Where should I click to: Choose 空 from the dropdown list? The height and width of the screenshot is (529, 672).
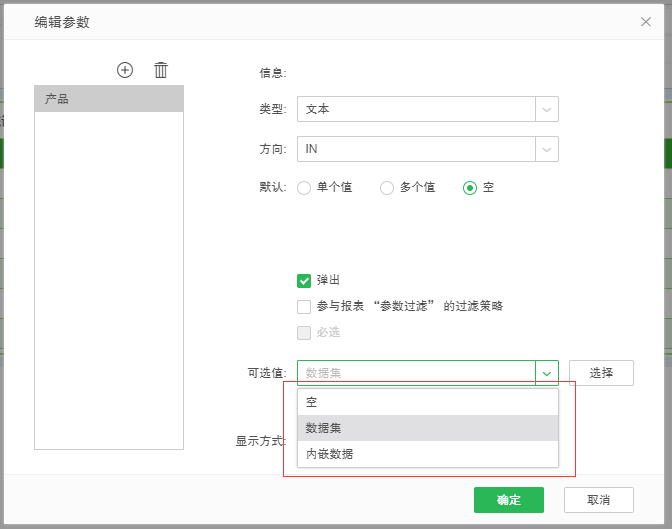pos(427,402)
